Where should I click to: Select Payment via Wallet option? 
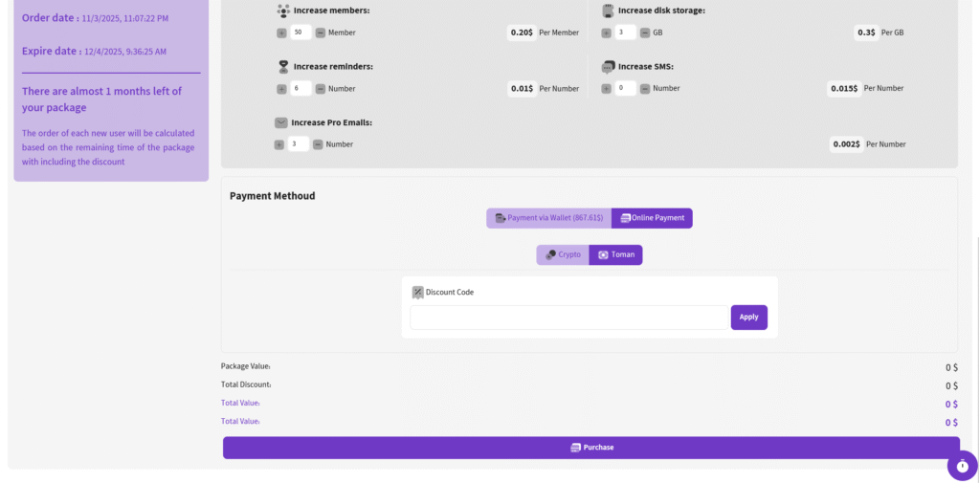548,218
